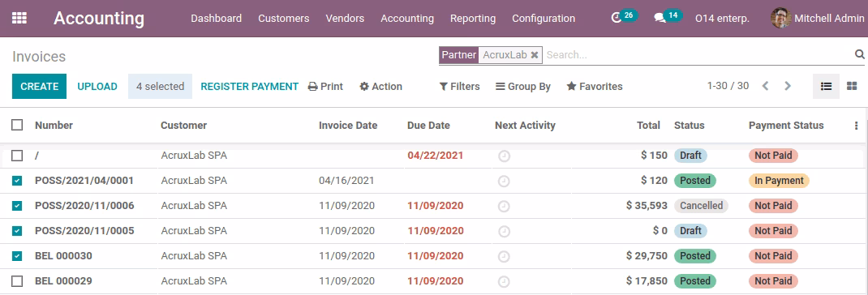Click activity clock for the $ 150 draft row
The width and height of the screenshot is (868, 295).
504,156
